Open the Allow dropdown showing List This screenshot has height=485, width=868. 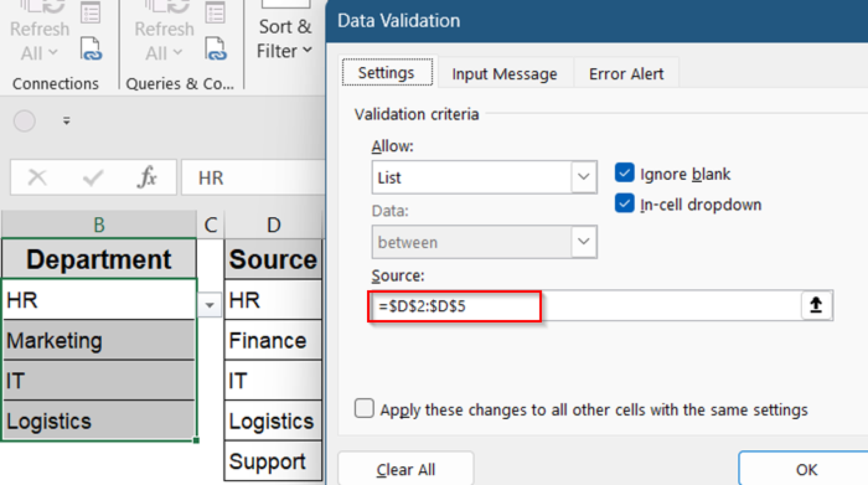(x=584, y=177)
